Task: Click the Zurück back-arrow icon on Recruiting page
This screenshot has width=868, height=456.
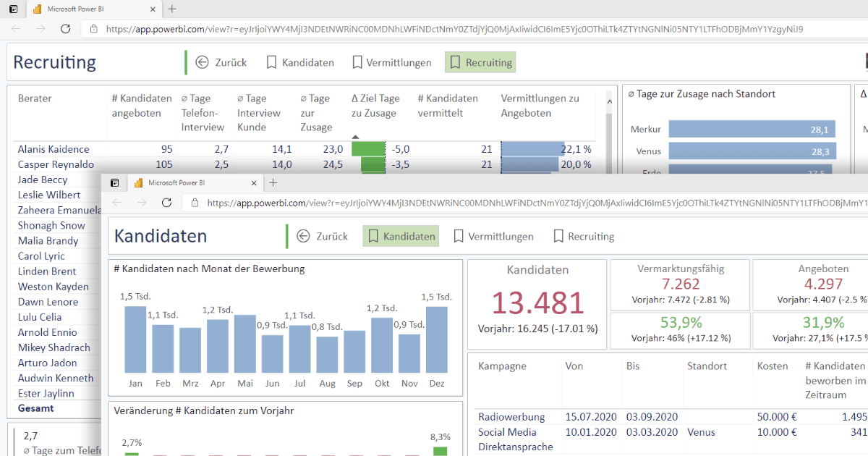Action: [x=202, y=62]
